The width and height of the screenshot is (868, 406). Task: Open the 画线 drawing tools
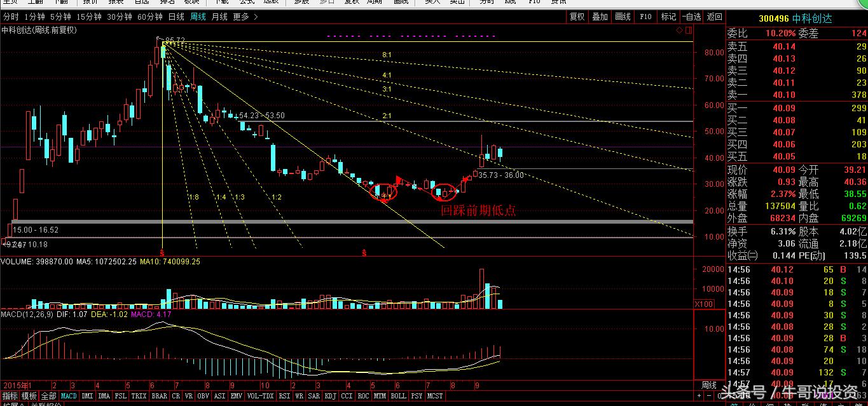[x=623, y=17]
